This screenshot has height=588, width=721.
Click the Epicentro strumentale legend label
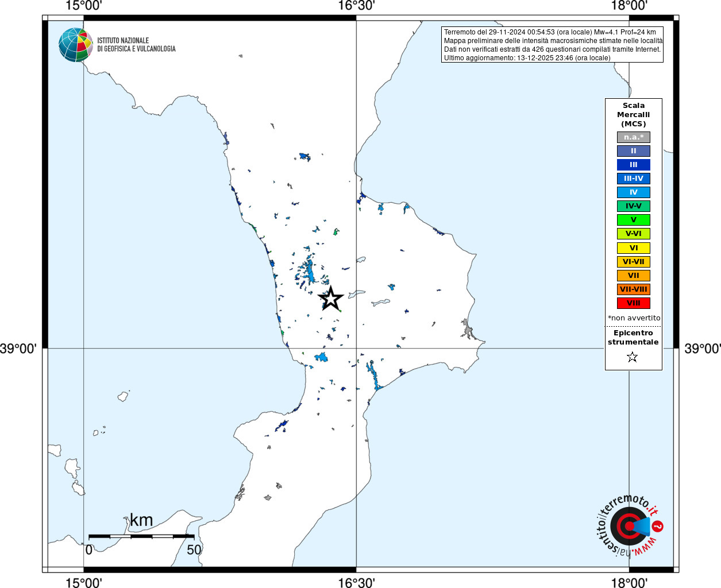tap(633, 338)
